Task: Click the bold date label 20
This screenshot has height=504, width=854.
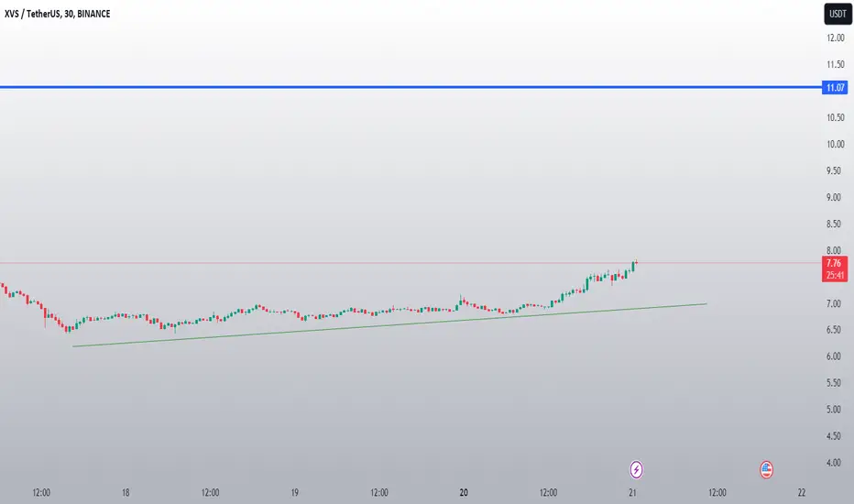Action: point(464,493)
